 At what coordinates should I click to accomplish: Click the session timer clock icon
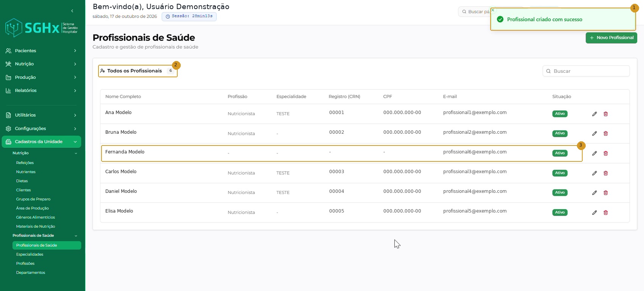point(168,17)
